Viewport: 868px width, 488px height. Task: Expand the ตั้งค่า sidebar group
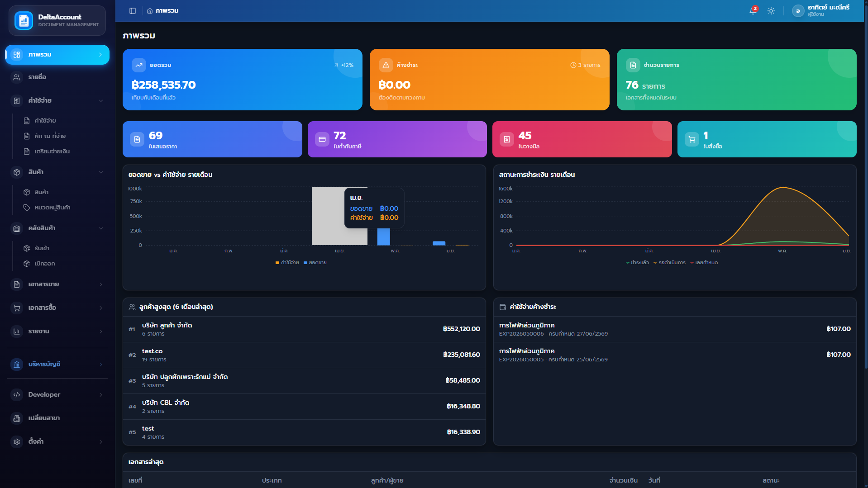pyautogui.click(x=57, y=442)
